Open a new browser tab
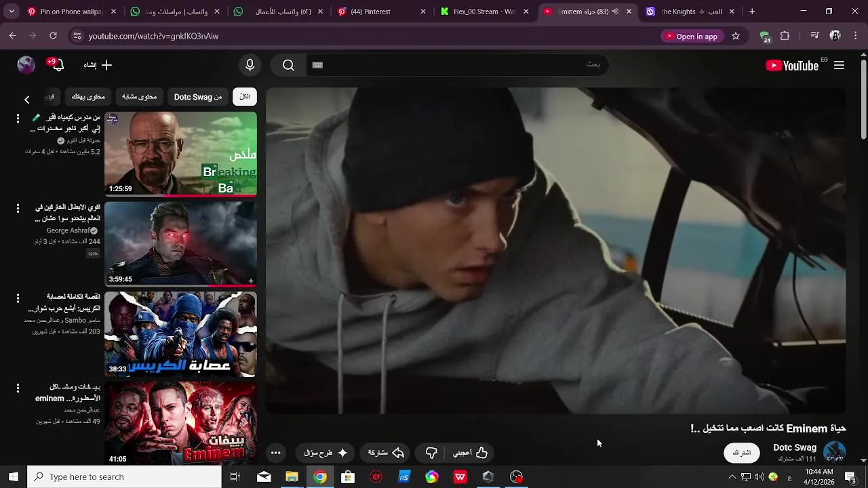Image resolution: width=868 pixels, height=488 pixels. point(752,12)
